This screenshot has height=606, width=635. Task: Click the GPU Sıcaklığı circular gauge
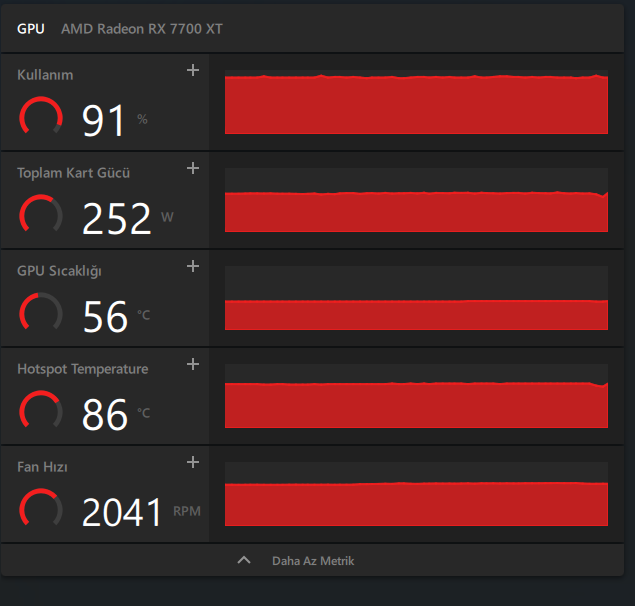point(41,313)
